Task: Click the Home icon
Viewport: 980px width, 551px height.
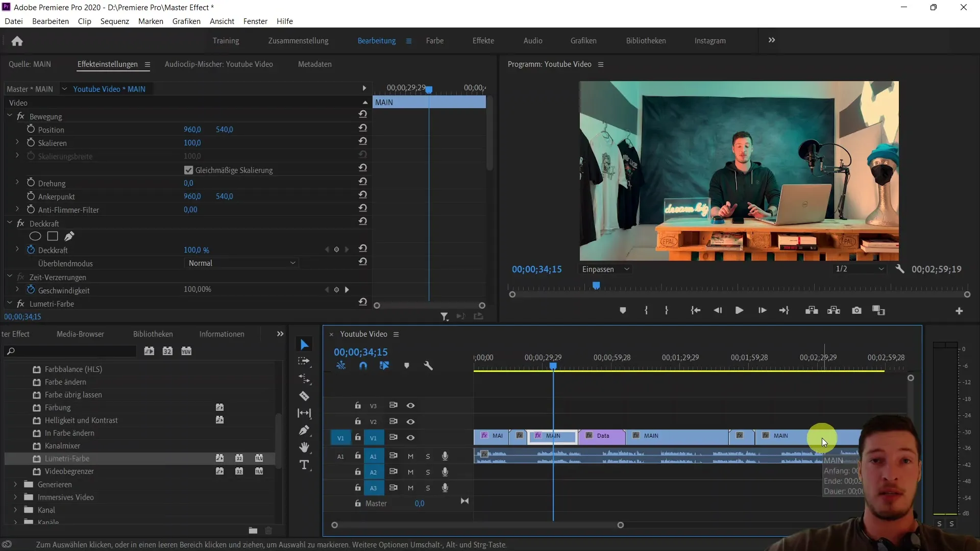Action: [x=17, y=41]
